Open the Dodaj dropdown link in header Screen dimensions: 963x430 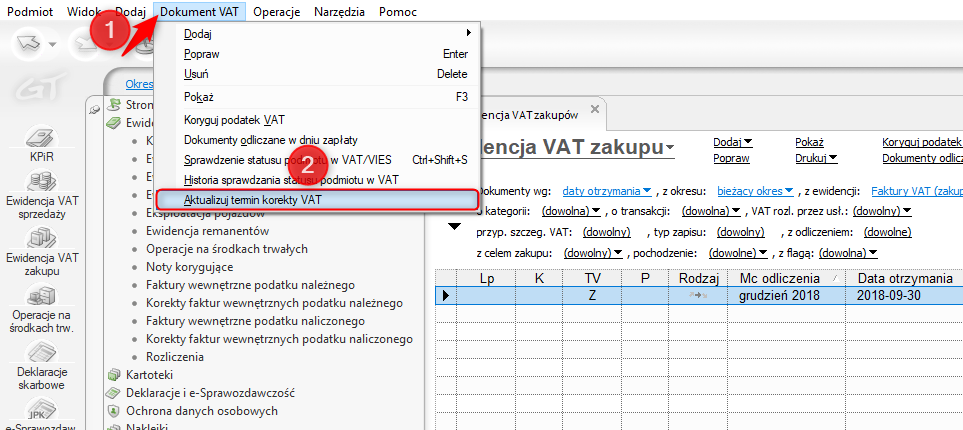(x=733, y=142)
